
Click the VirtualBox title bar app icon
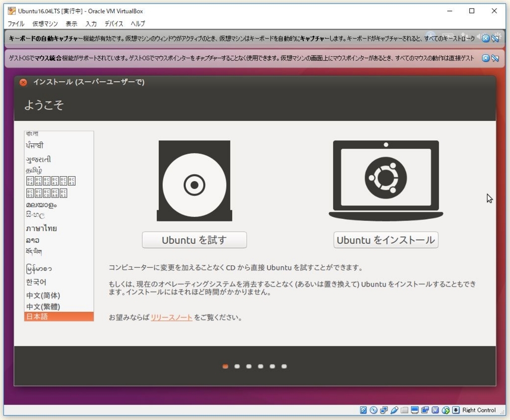tap(11, 11)
